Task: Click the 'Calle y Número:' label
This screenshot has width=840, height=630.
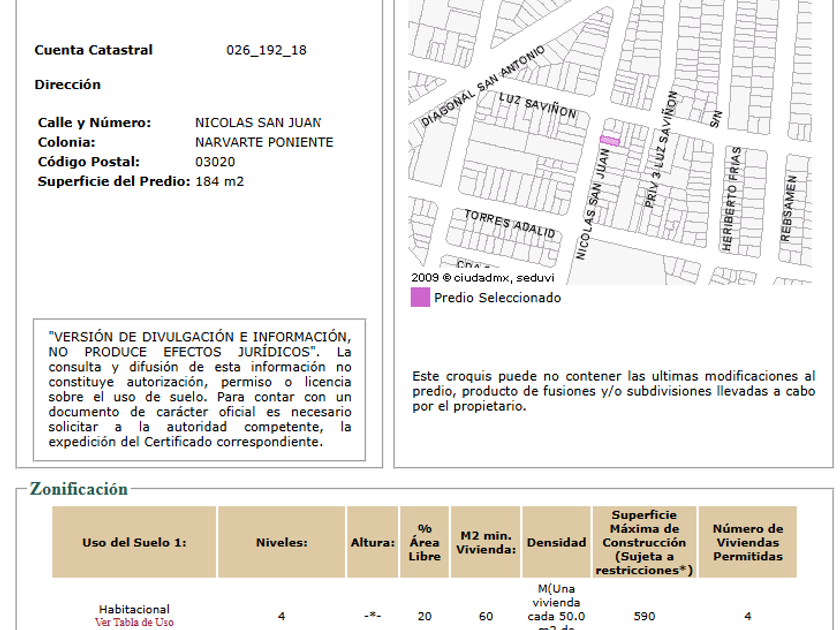Action: coord(94,123)
